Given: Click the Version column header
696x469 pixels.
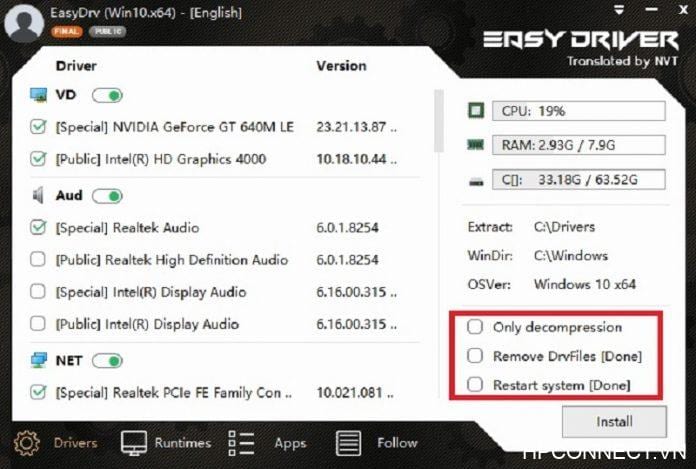Looking at the screenshot, I should click(x=341, y=66).
